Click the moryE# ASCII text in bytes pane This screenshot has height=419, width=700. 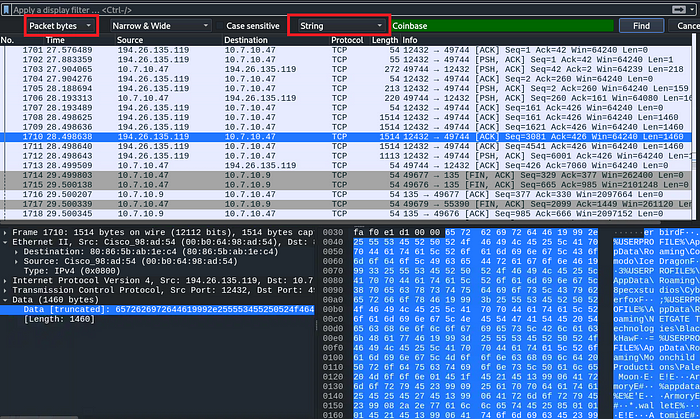click(631, 386)
